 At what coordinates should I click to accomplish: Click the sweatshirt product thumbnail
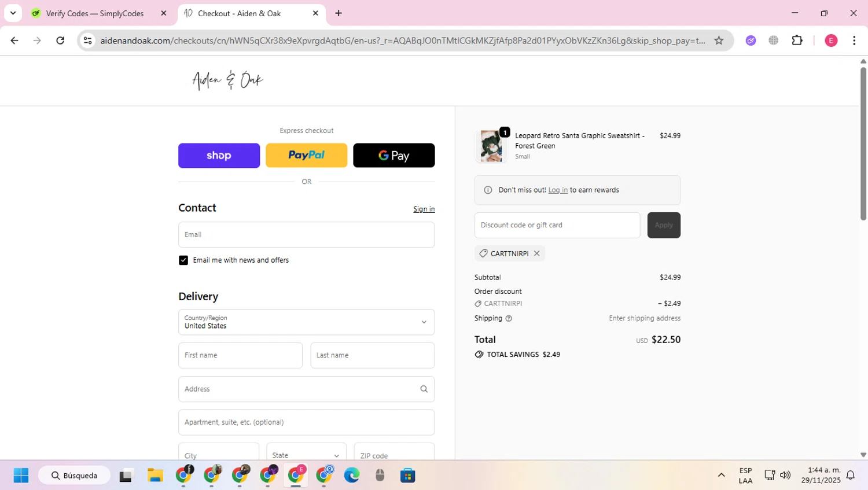pos(491,146)
